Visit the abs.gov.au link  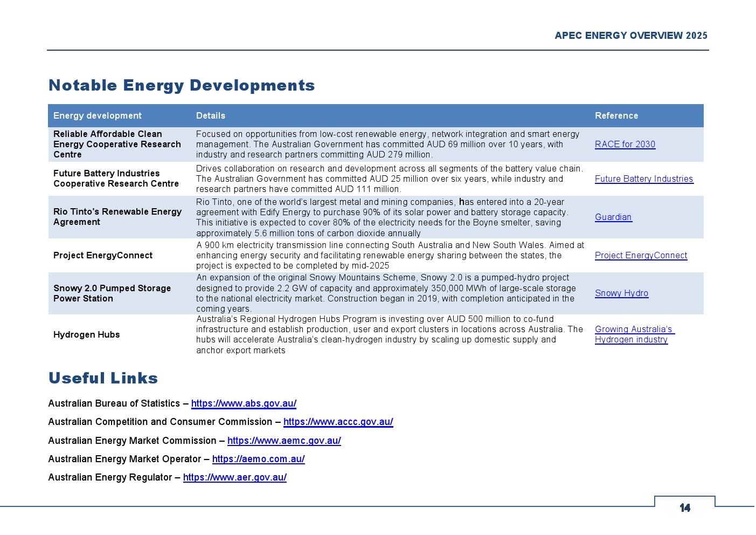pos(244,403)
